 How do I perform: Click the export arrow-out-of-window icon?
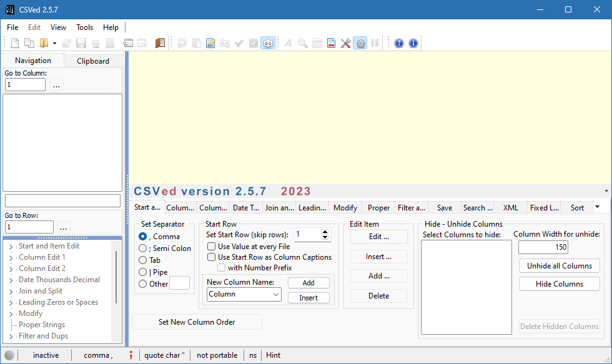[x=142, y=43]
